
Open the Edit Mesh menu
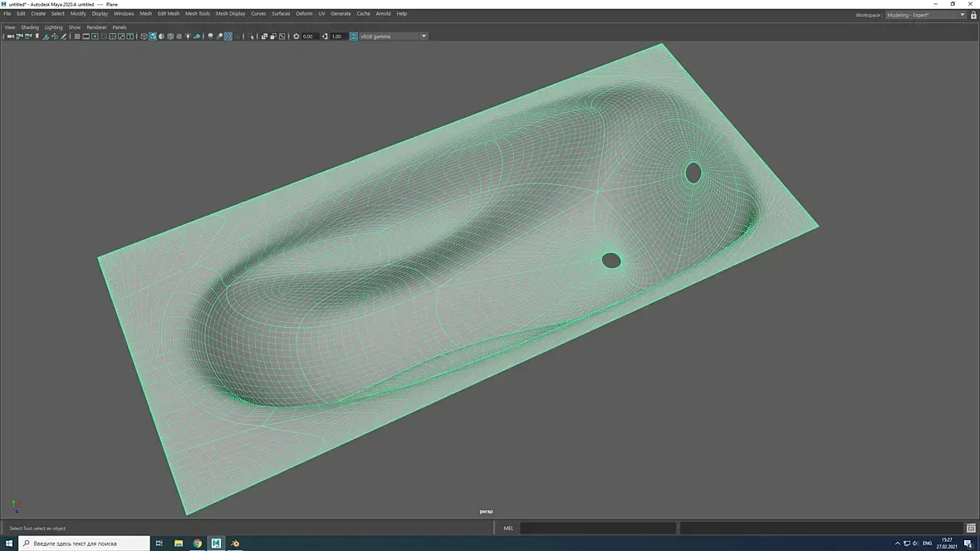(168, 14)
